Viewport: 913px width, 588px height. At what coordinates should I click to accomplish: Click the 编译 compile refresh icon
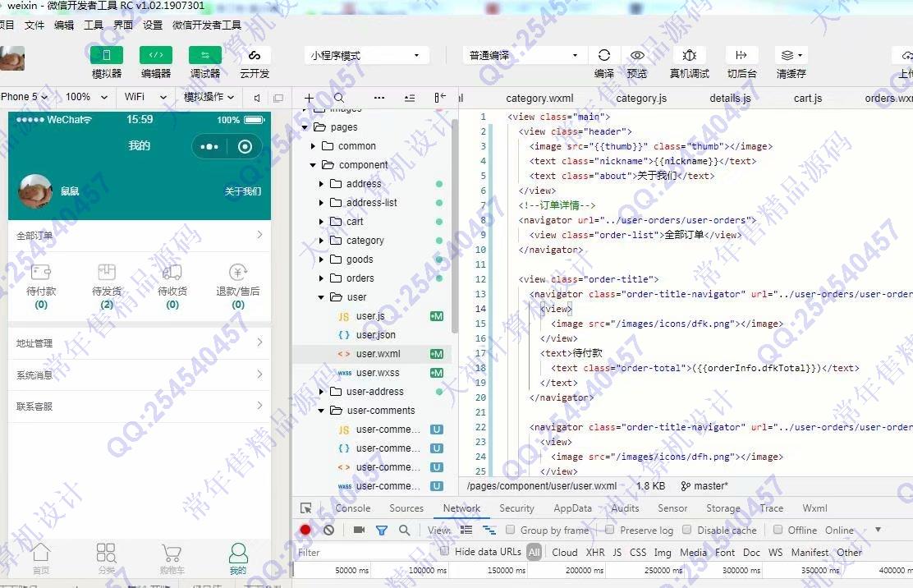pyautogui.click(x=603, y=55)
